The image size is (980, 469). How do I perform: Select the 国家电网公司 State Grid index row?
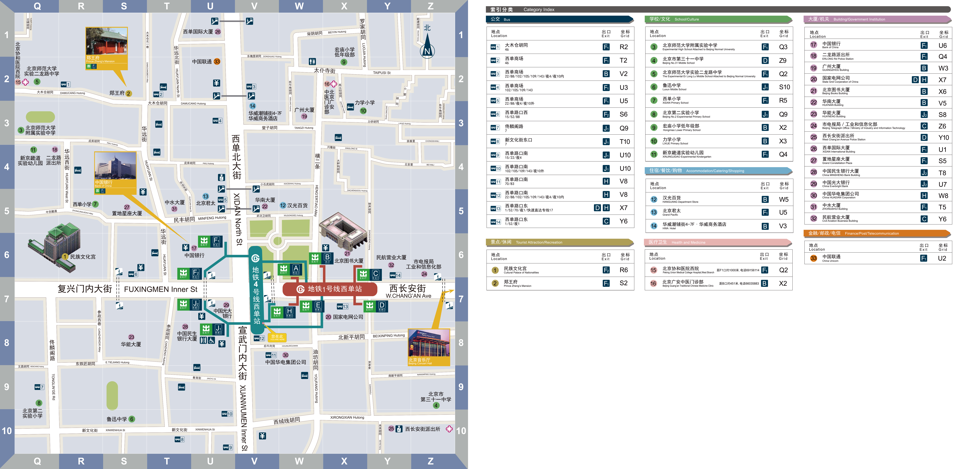[878, 80]
